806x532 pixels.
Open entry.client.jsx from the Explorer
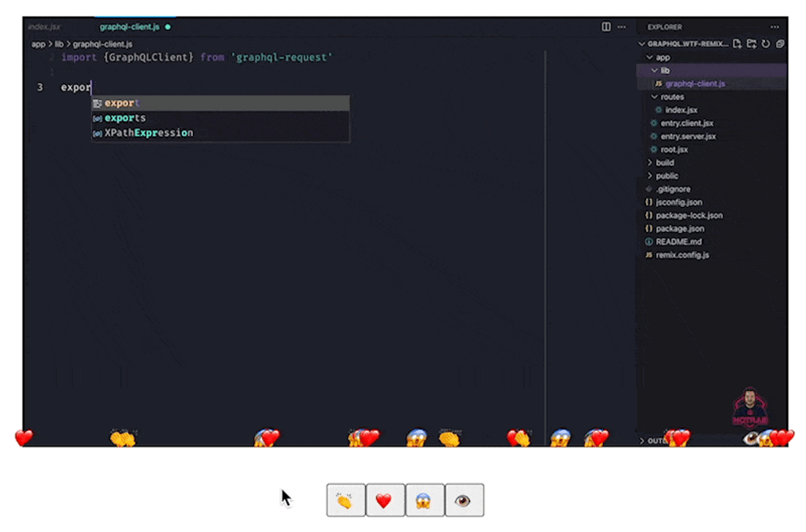pyautogui.click(x=711, y=123)
